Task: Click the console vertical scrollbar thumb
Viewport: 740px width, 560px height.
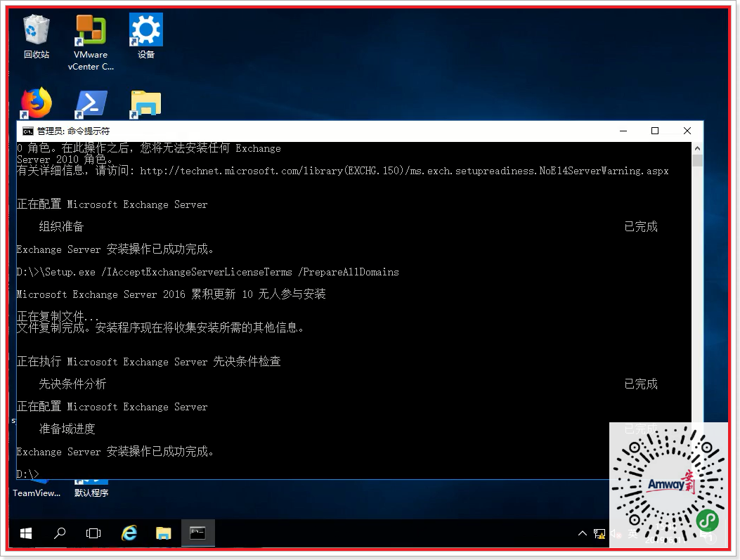Action: pos(698,160)
